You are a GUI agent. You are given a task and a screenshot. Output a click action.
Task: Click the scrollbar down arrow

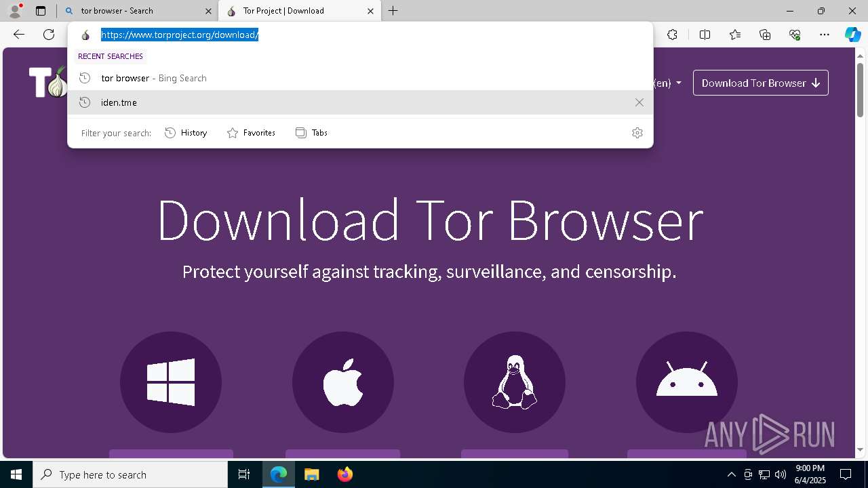(860, 449)
